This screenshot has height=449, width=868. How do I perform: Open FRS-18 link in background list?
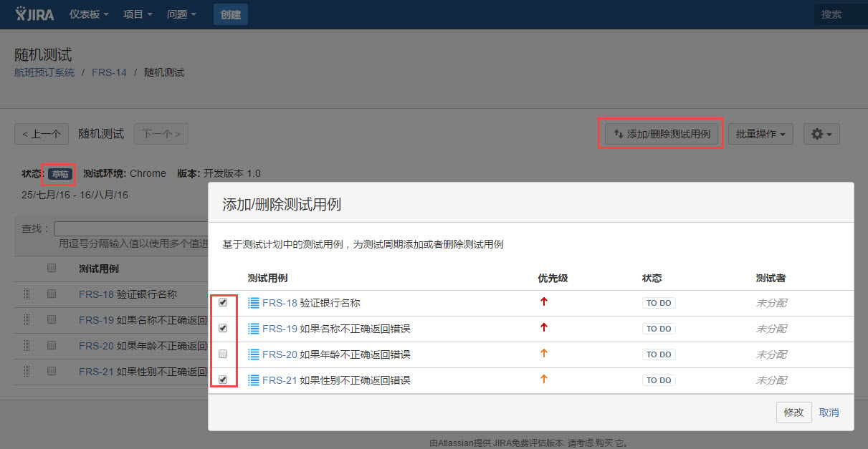[96, 294]
